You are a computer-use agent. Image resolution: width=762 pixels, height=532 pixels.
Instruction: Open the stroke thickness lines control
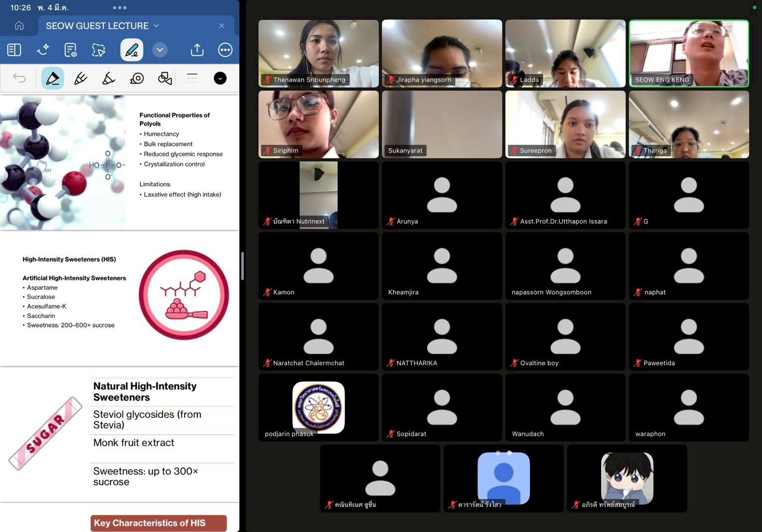[x=192, y=78]
